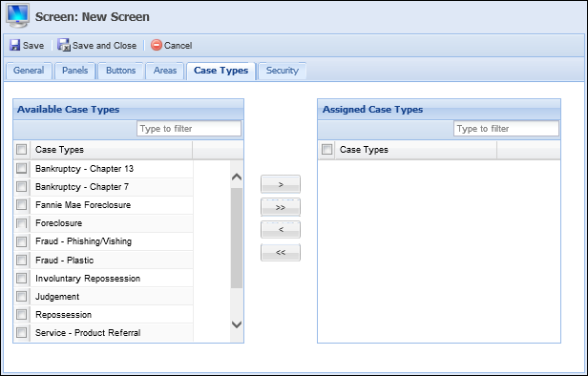The height and width of the screenshot is (376, 588).
Task: Unassign all case types with << button
Action: (x=281, y=252)
